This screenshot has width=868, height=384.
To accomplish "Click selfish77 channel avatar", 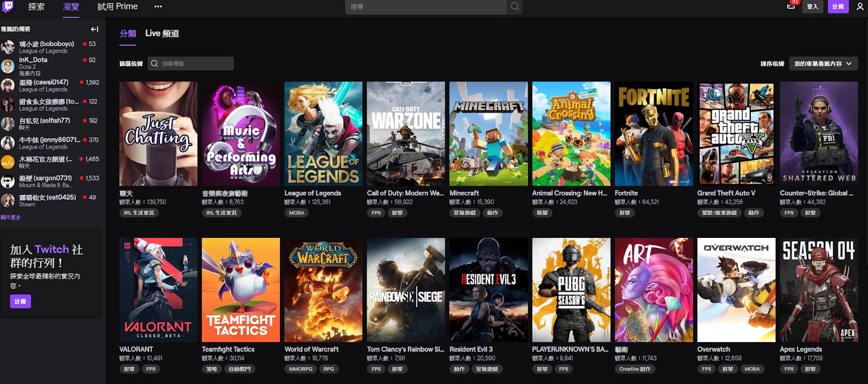I will (8, 124).
